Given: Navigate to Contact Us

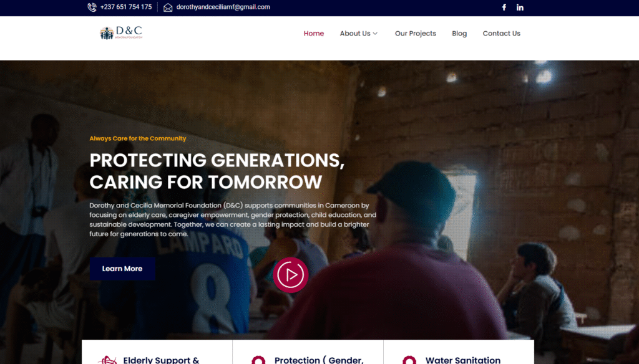Looking at the screenshot, I should point(502,34).
